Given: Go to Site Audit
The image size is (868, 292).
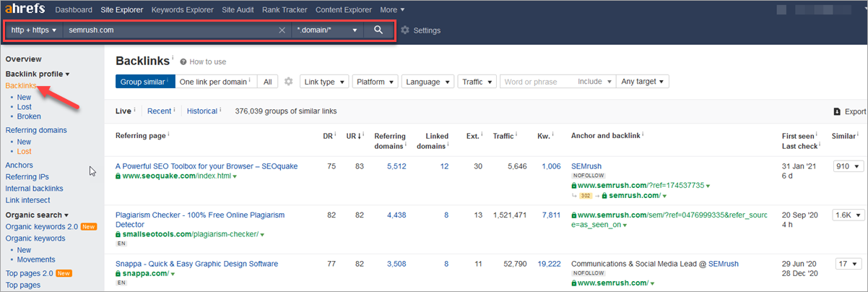Looking at the screenshot, I should coord(239,9).
